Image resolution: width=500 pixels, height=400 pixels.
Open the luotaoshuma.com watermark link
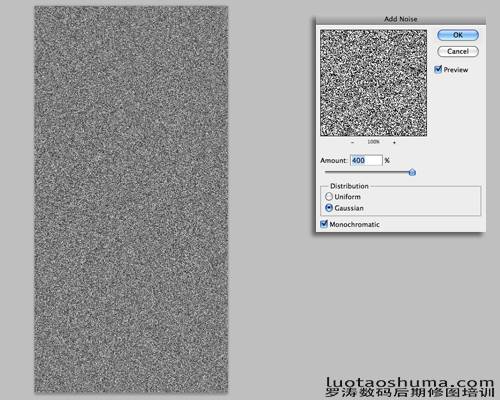(410, 382)
